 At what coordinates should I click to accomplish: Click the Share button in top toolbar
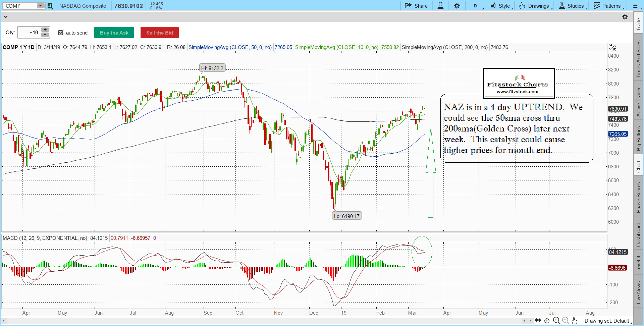coord(416,6)
